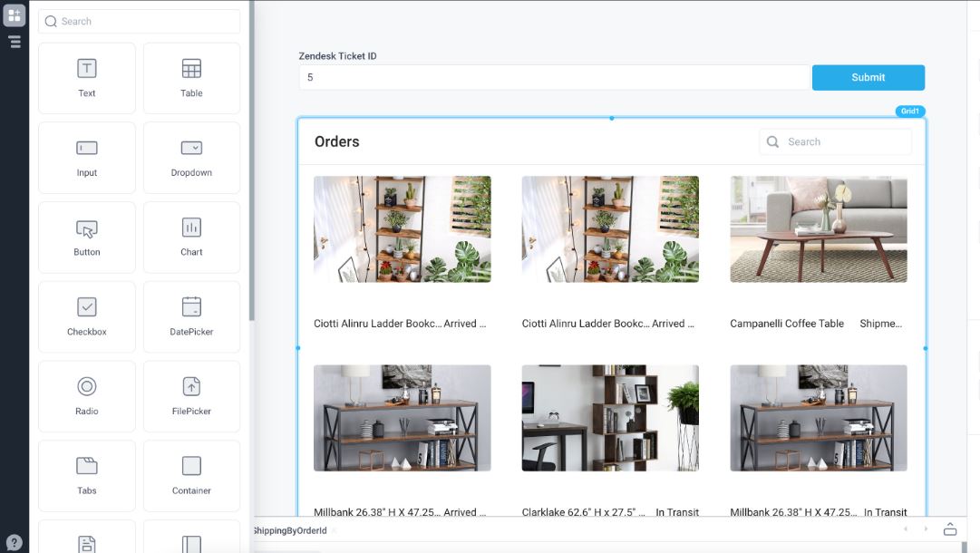Image resolution: width=980 pixels, height=553 pixels.
Task: Click In Transit status of Clarklake
Action: point(677,512)
